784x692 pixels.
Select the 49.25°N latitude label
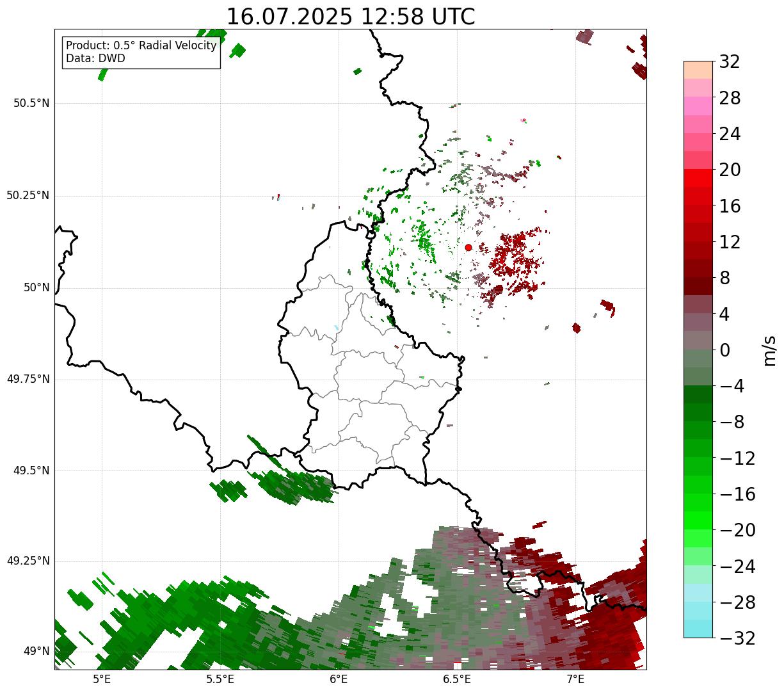(28, 561)
